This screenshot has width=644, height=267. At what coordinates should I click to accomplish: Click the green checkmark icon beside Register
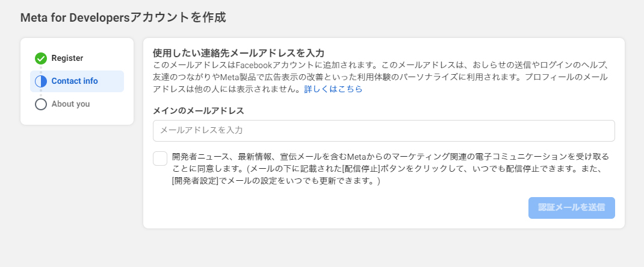tap(41, 58)
